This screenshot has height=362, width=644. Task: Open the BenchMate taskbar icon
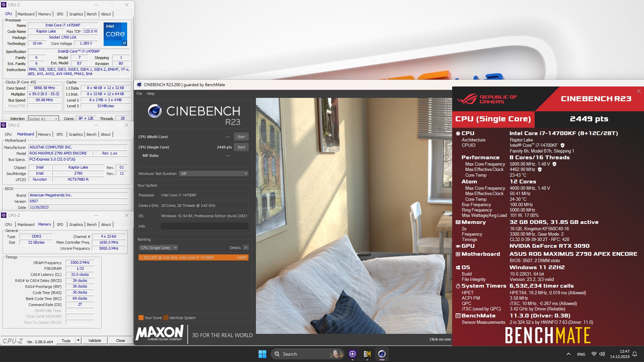pos(367,354)
